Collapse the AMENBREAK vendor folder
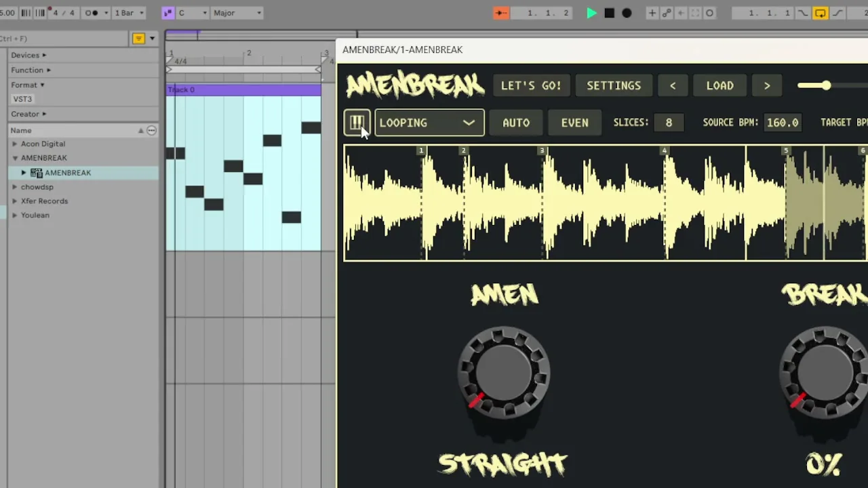The height and width of the screenshot is (488, 868). [15, 158]
